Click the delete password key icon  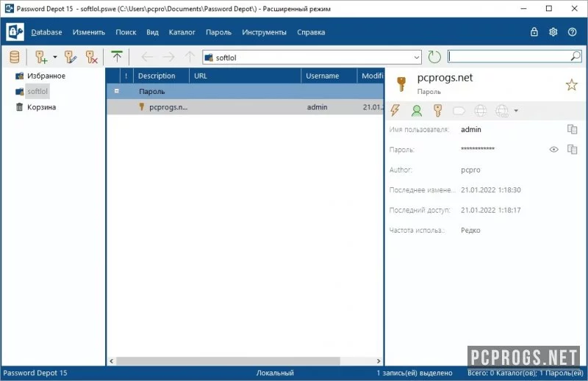coord(91,57)
